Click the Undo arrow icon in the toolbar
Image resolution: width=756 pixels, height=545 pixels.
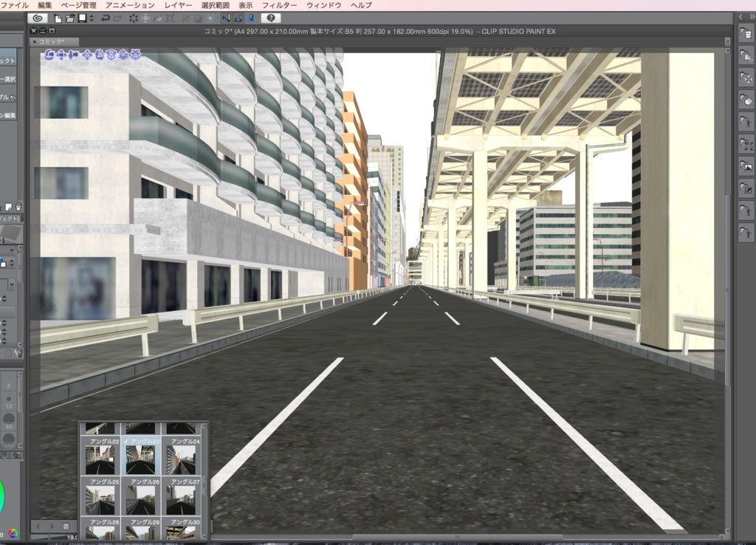[106, 16]
